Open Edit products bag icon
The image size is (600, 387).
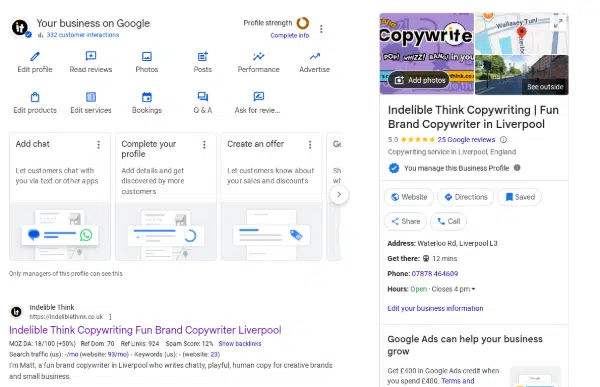click(35, 97)
